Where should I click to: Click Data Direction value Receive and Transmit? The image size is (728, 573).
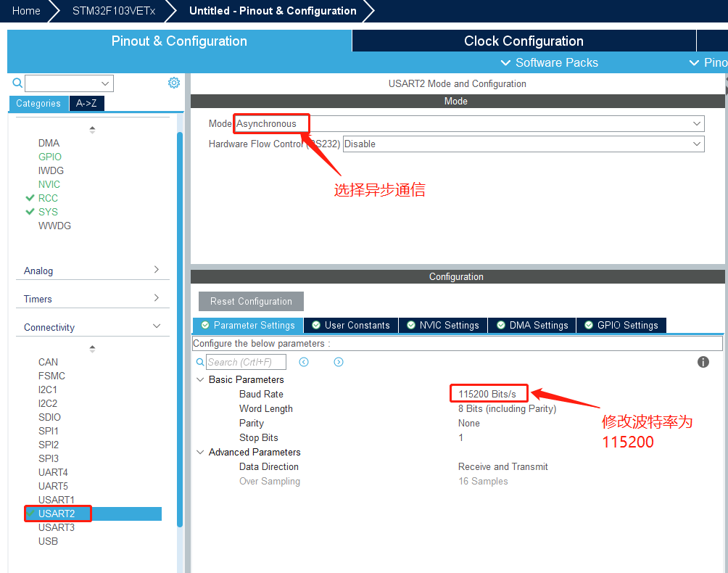[x=502, y=466]
